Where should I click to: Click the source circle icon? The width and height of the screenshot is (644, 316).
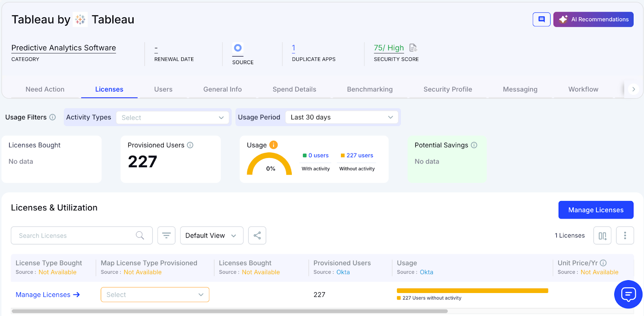(x=238, y=48)
